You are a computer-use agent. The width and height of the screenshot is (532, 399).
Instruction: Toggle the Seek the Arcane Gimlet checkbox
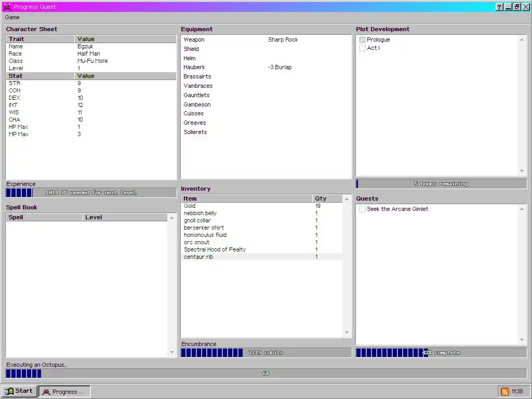[362, 209]
